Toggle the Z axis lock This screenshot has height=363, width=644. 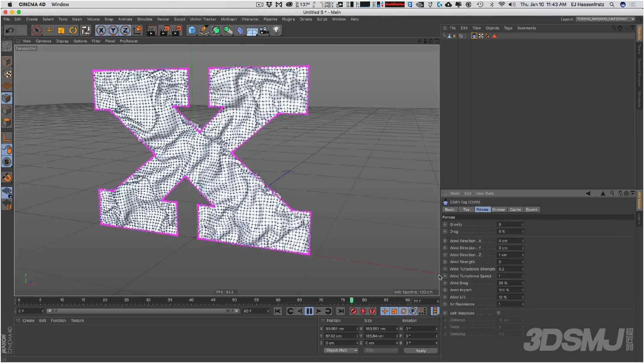point(125,30)
